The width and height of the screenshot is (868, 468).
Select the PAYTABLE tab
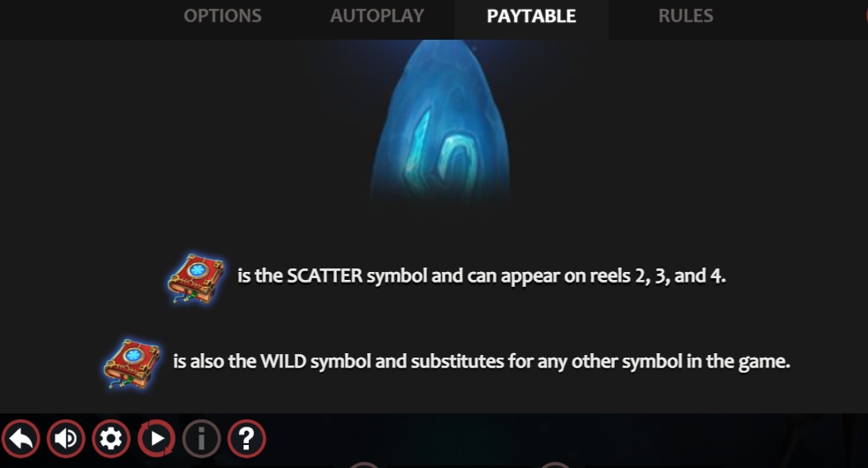click(x=531, y=17)
